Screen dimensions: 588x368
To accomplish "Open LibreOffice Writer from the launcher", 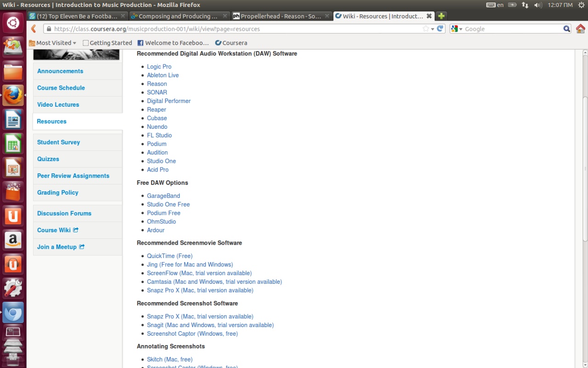I will click(x=13, y=120).
